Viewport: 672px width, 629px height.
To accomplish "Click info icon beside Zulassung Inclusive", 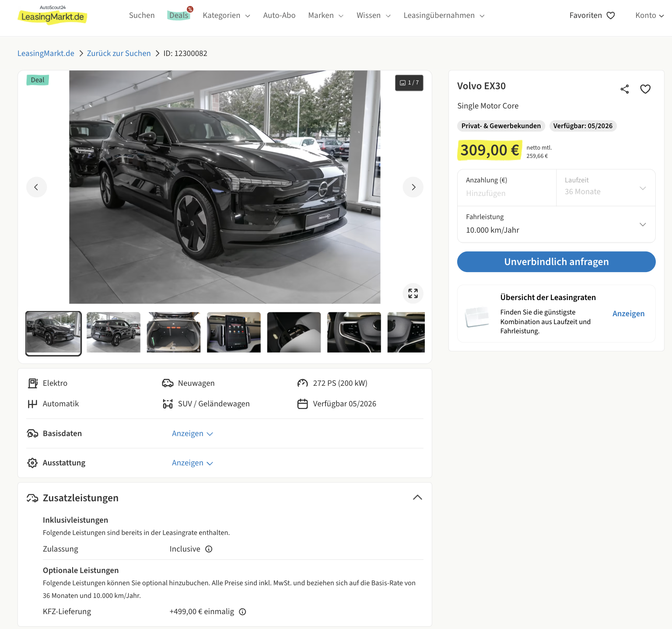I will coord(209,549).
